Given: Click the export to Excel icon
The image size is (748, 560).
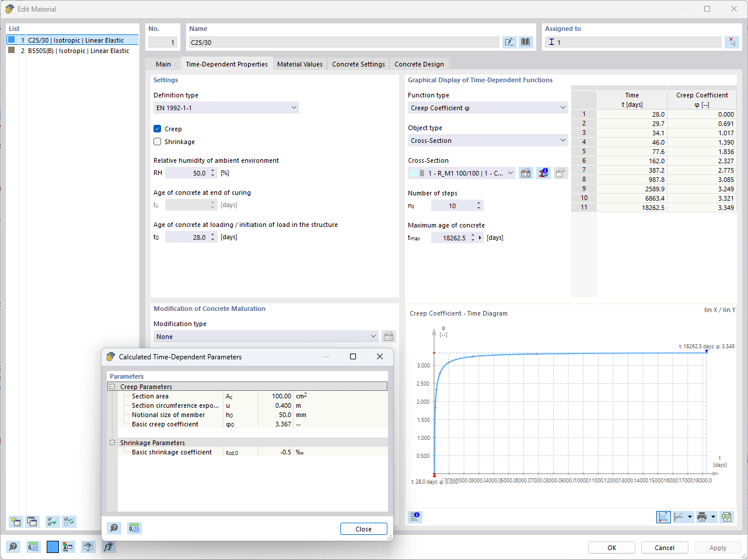Looking at the screenshot, I should click(726, 517).
